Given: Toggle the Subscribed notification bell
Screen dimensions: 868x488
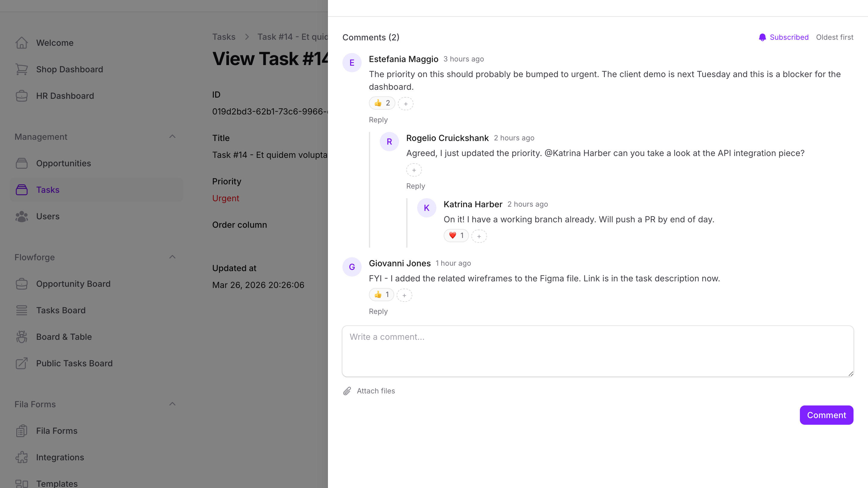Looking at the screenshot, I should coord(783,37).
